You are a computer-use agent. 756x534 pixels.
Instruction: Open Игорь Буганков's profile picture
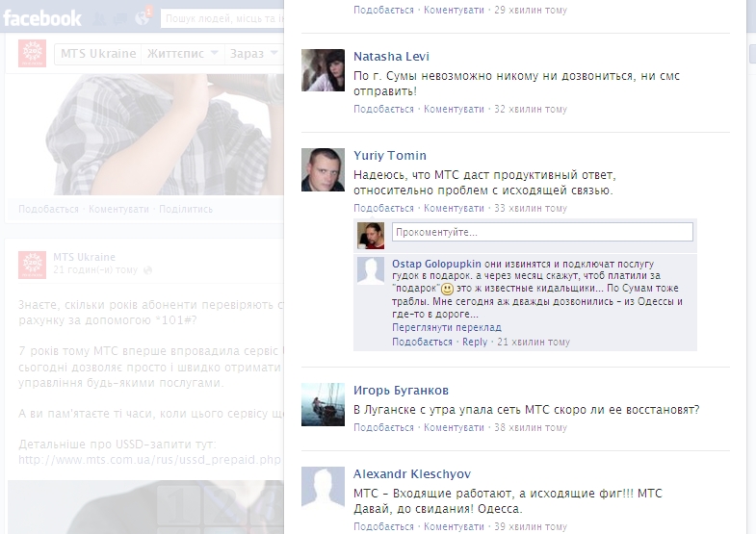(323, 404)
